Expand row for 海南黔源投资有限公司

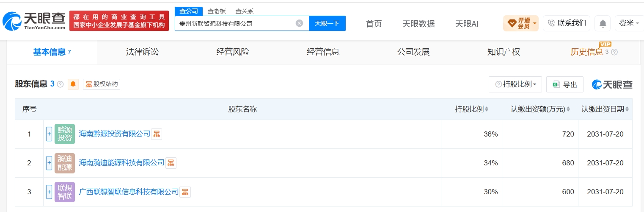click(x=49, y=134)
